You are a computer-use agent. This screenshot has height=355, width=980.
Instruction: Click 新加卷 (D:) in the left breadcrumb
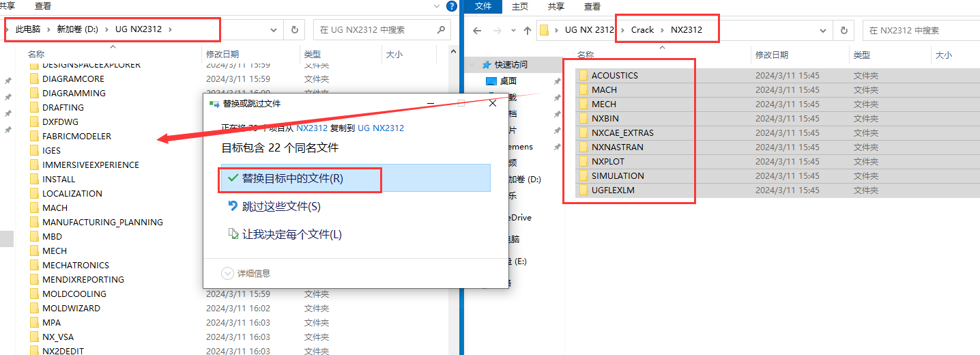click(78, 29)
